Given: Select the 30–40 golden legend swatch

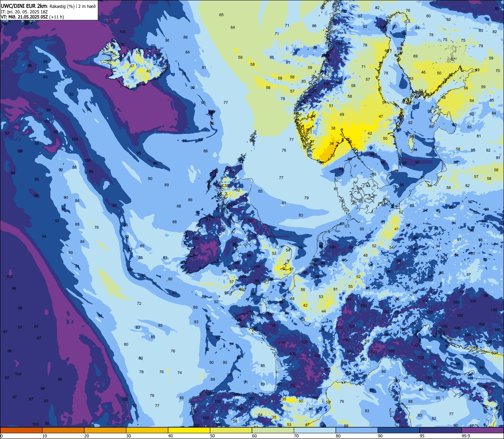Looking at the screenshot, I should (147, 430).
